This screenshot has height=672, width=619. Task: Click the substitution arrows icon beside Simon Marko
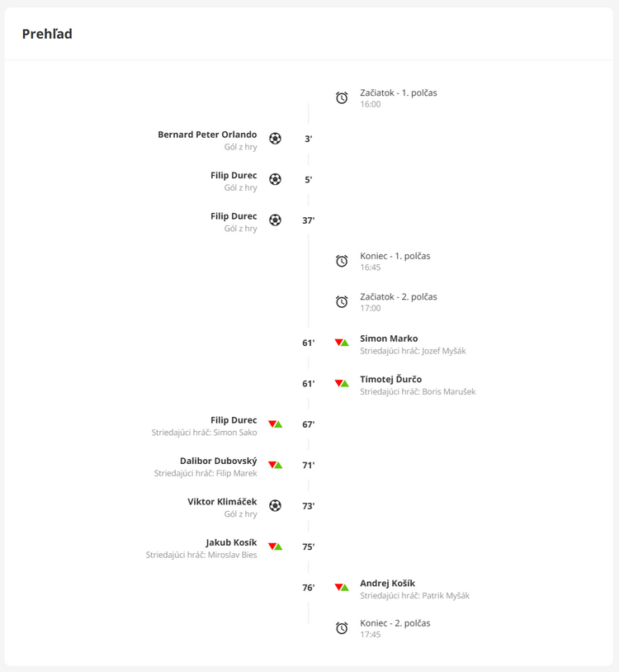[342, 343]
